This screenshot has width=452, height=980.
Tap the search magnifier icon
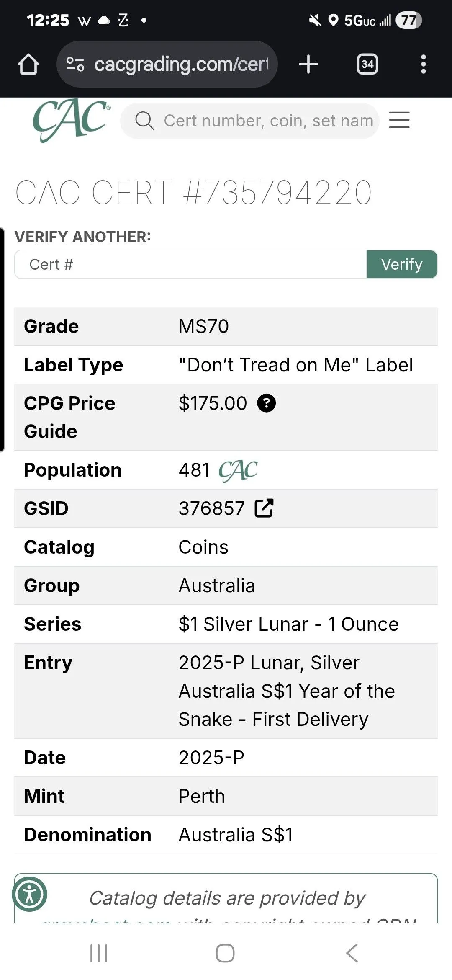(144, 121)
